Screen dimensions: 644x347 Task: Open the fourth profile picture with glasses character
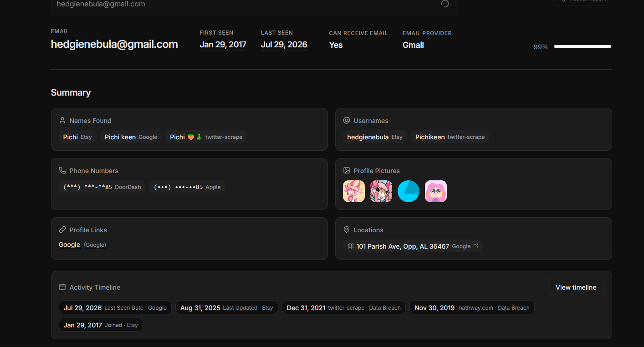click(x=436, y=191)
